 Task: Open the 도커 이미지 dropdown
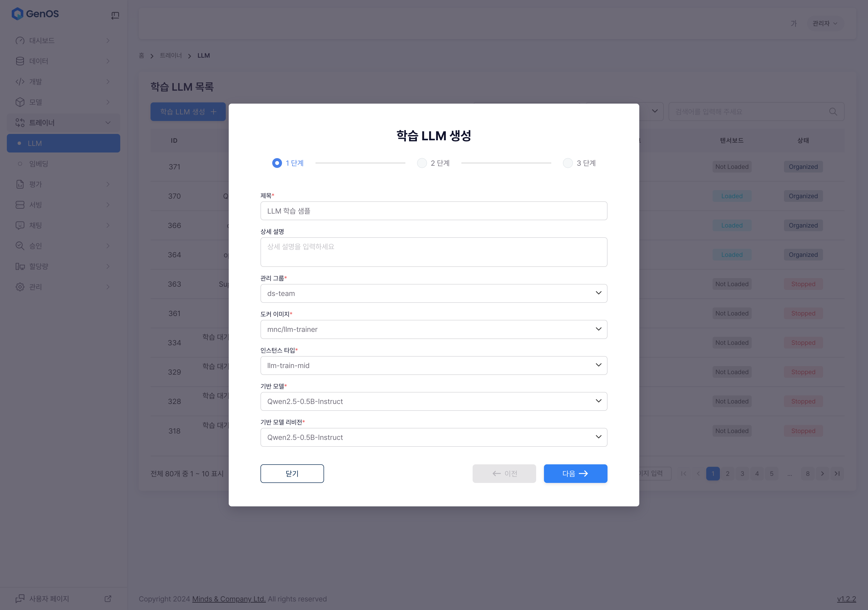(434, 329)
